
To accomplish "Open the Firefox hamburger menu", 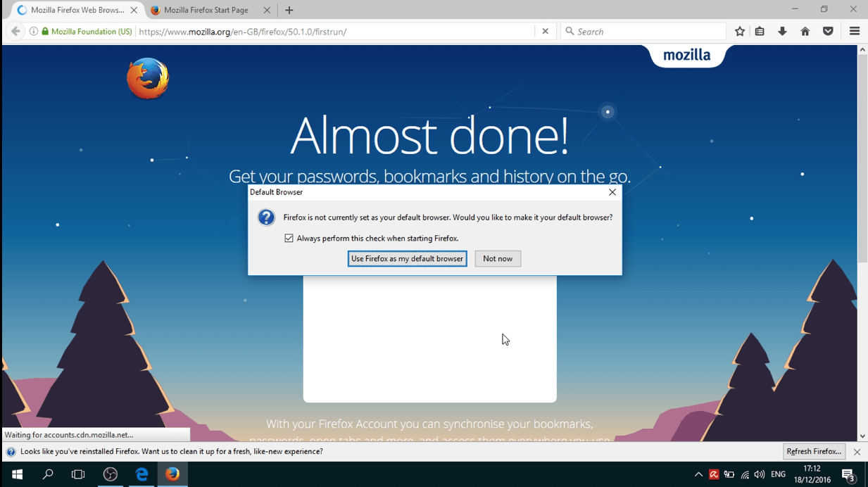I will [855, 32].
